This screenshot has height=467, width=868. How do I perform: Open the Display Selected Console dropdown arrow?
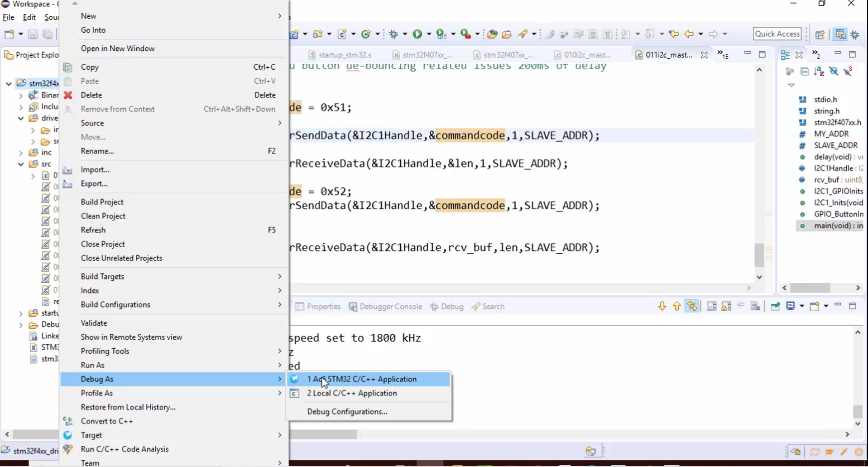[801, 307]
